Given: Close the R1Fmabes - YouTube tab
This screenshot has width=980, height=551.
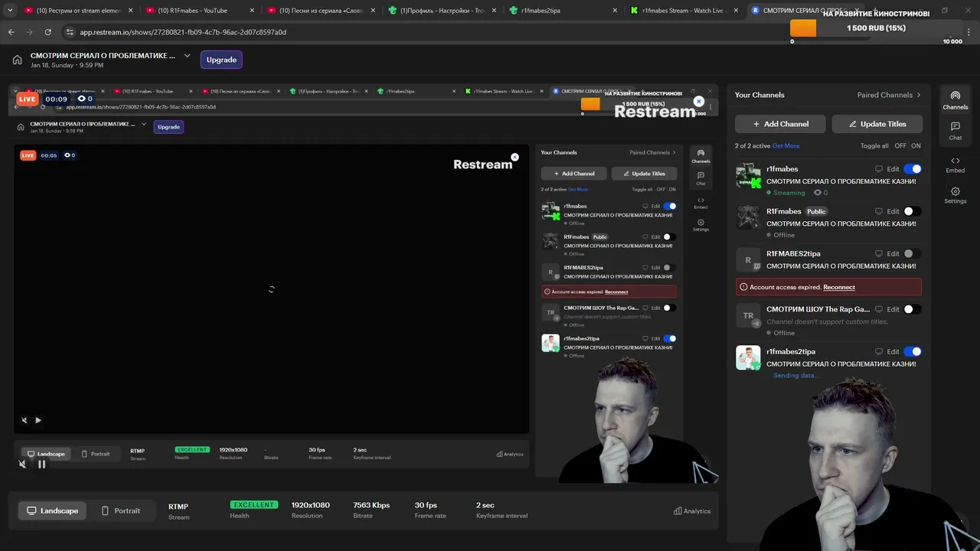Looking at the screenshot, I should point(252,11).
